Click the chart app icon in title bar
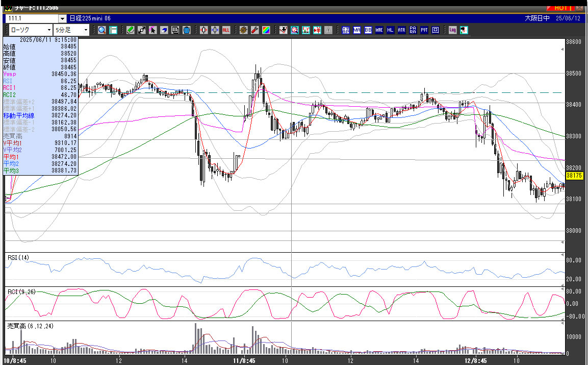 [8, 8]
